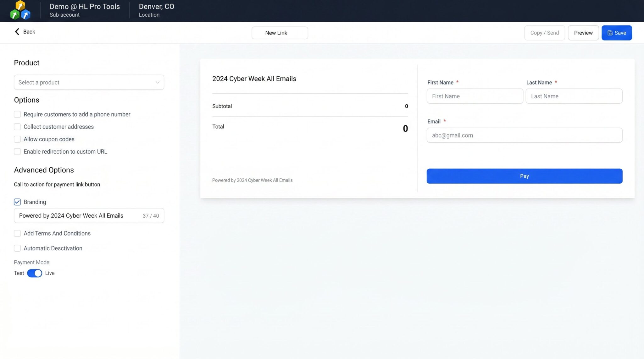Click the Email input field
This screenshot has height=359, width=644.
coord(525,135)
